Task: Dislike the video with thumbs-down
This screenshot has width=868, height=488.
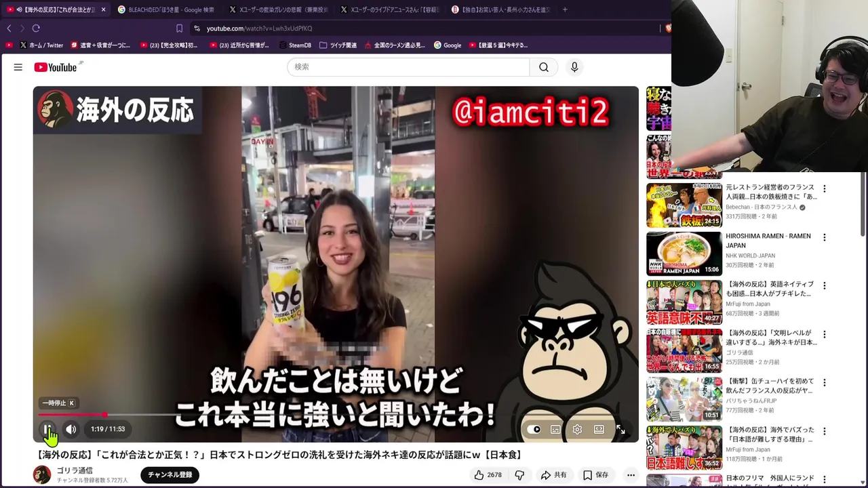Action: point(519,475)
